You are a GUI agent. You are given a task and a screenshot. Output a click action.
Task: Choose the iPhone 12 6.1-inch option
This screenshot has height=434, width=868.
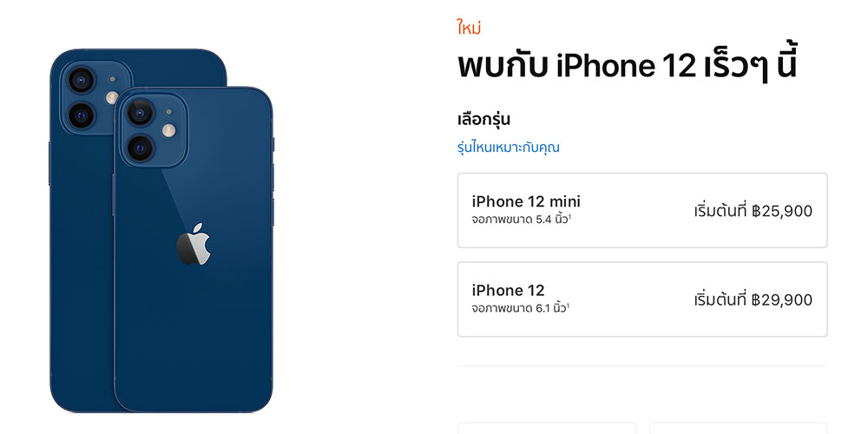click(642, 299)
